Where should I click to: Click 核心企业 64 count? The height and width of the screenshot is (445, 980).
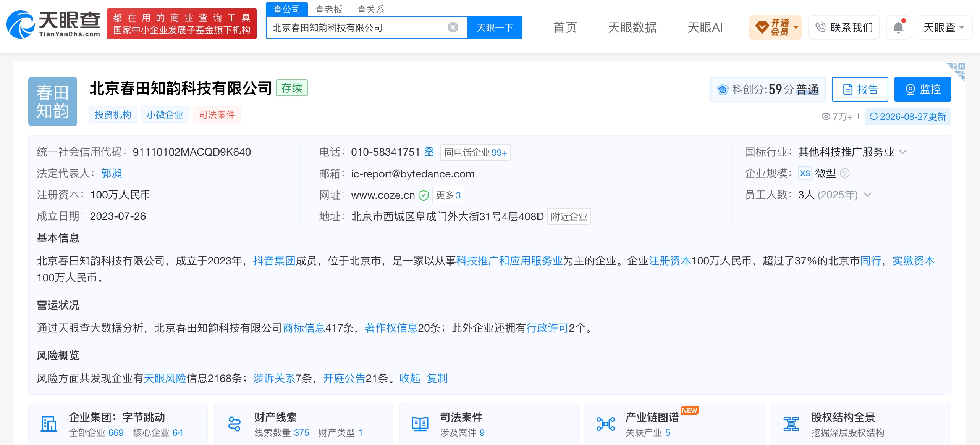(158, 432)
